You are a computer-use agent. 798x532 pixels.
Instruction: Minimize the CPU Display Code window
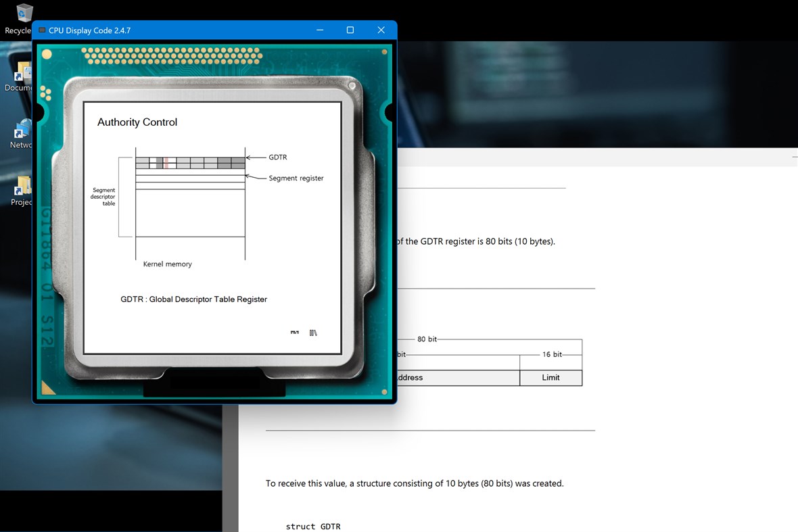319,30
